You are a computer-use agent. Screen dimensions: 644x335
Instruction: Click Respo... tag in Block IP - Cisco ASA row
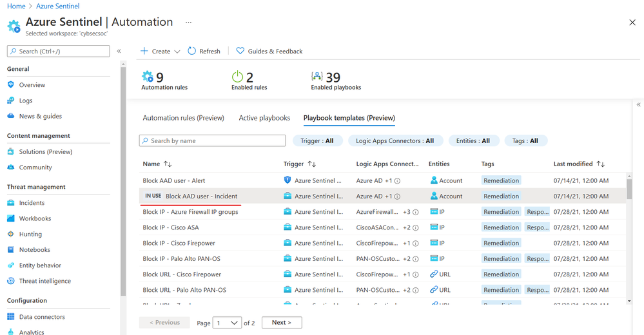coord(538,227)
